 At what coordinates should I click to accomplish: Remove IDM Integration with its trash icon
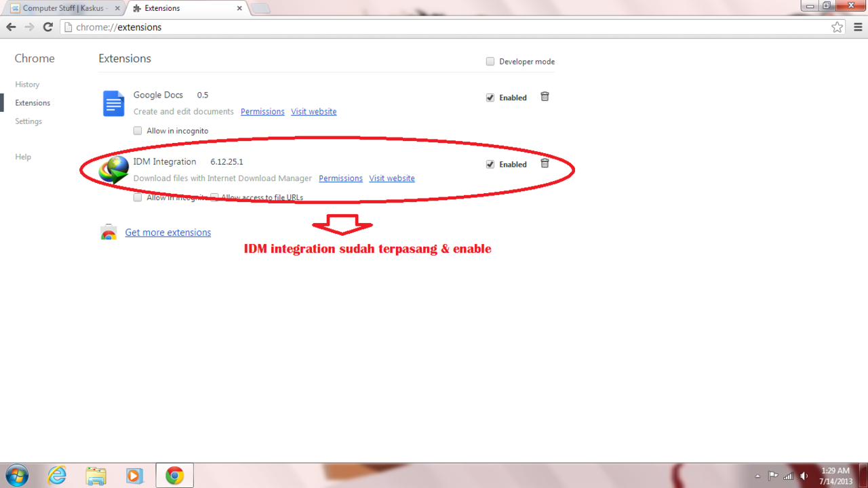(x=545, y=163)
